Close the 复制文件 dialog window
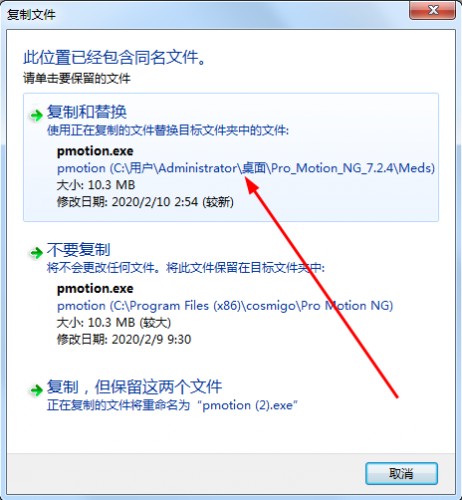 coord(432,10)
